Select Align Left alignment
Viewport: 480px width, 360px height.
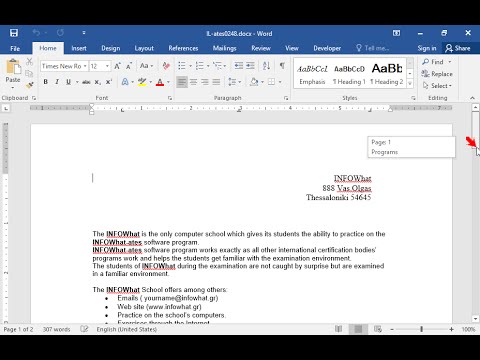tap(182, 82)
